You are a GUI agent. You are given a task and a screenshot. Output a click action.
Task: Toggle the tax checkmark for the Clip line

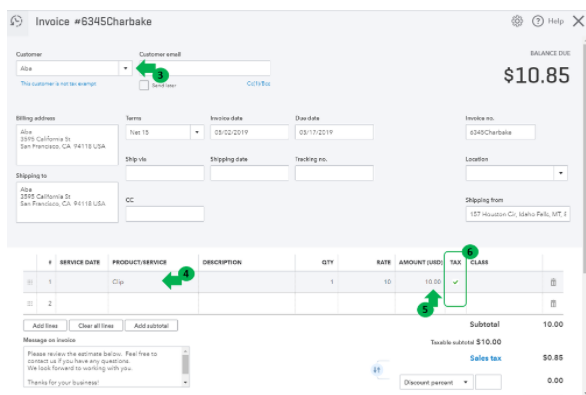point(455,282)
